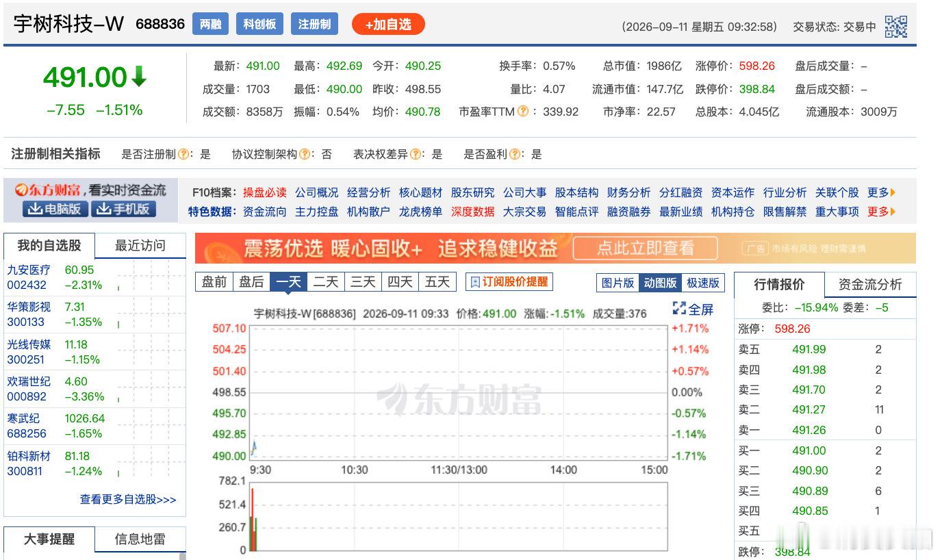Click the volume bar chart
The width and height of the screenshot is (942, 560).
[458, 516]
